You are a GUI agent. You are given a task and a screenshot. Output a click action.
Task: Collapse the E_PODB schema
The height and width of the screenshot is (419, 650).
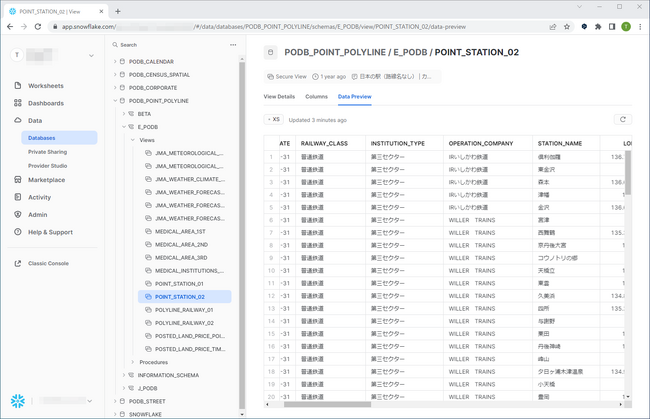click(124, 127)
